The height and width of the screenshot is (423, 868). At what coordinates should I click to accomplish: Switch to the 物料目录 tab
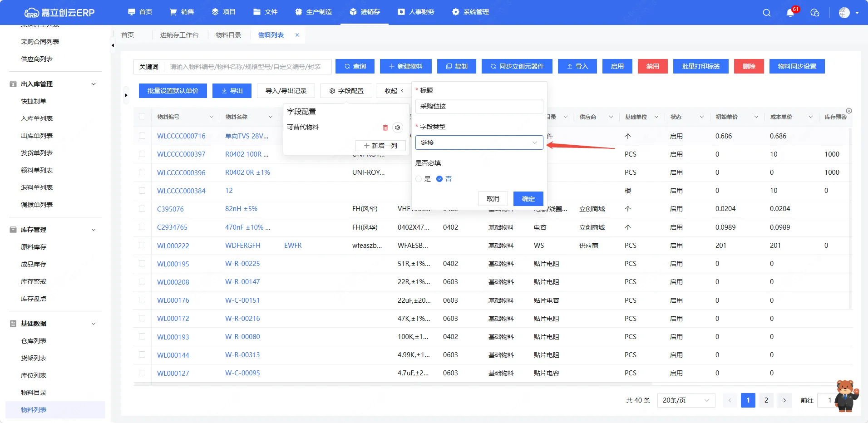click(228, 35)
